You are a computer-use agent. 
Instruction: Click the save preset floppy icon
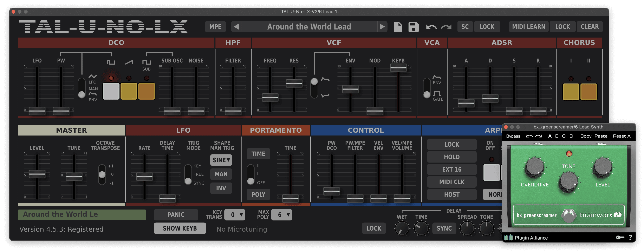(x=413, y=27)
